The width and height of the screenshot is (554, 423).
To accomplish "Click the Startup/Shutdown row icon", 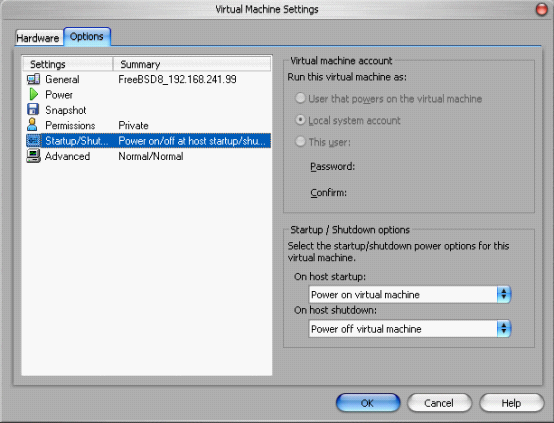I will point(33,141).
